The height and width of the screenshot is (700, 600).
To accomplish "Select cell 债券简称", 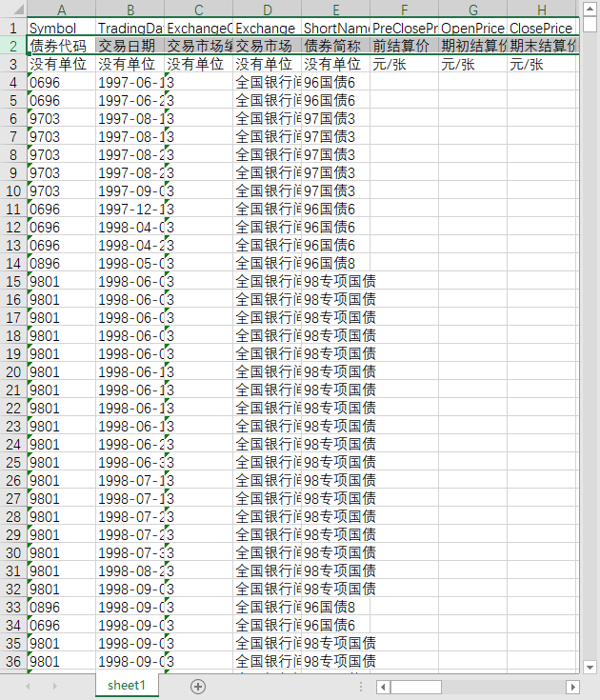I will click(335, 46).
